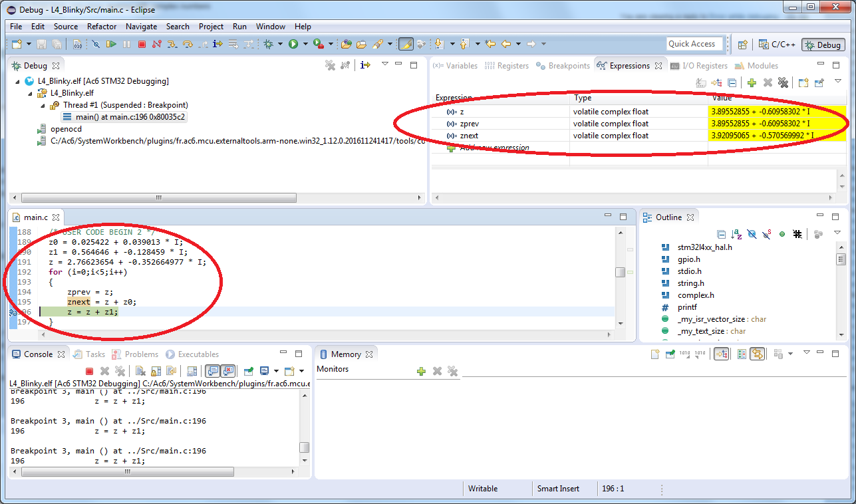Click the Step Into toolbar icon
The image size is (856, 504).
[x=172, y=45]
